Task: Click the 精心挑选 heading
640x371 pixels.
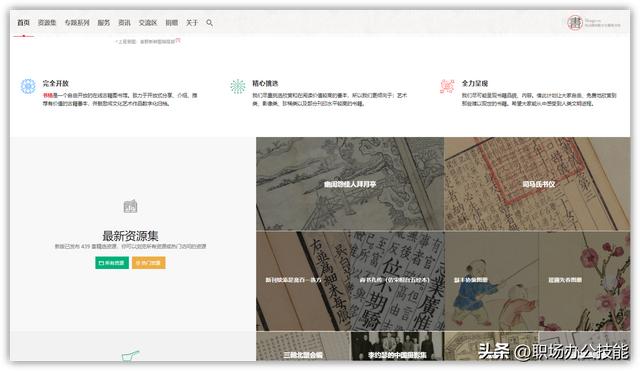Action: (265, 83)
